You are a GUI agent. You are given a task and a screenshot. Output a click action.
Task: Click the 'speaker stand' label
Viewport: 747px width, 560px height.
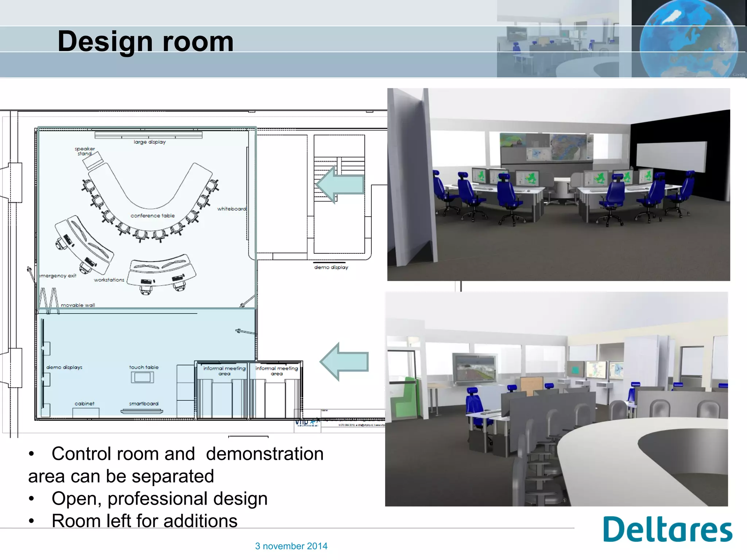85,151
